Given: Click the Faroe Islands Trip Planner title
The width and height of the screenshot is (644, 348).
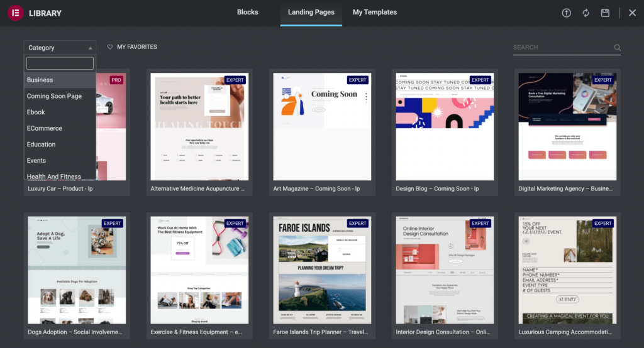Looking at the screenshot, I should (320, 332).
